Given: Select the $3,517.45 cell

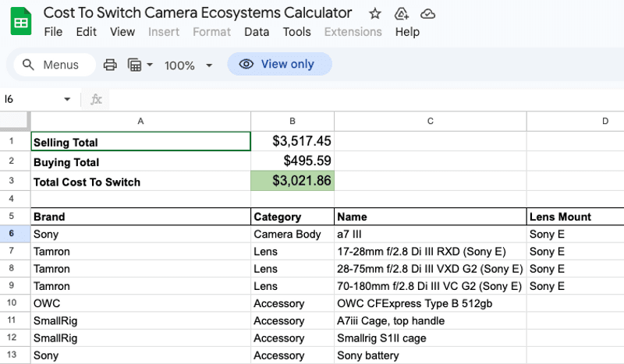Looking at the screenshot, I should [x=292, y=141].
